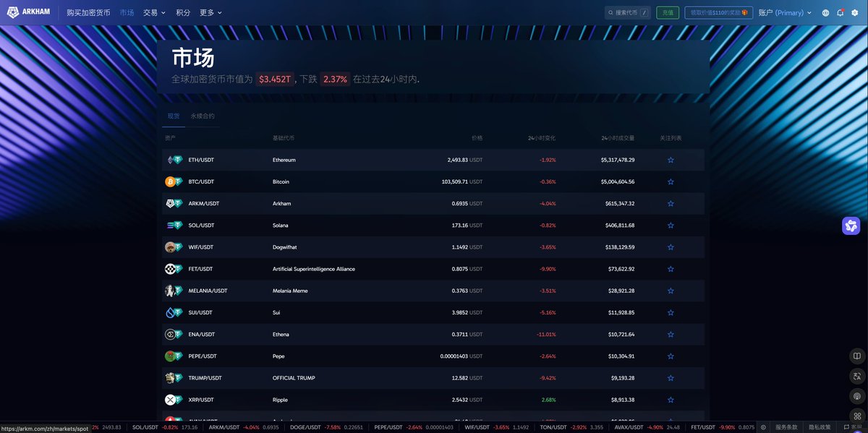Screen dimensions: 868x433
Task: Open the settings gear icon
Action: (855, 13)
